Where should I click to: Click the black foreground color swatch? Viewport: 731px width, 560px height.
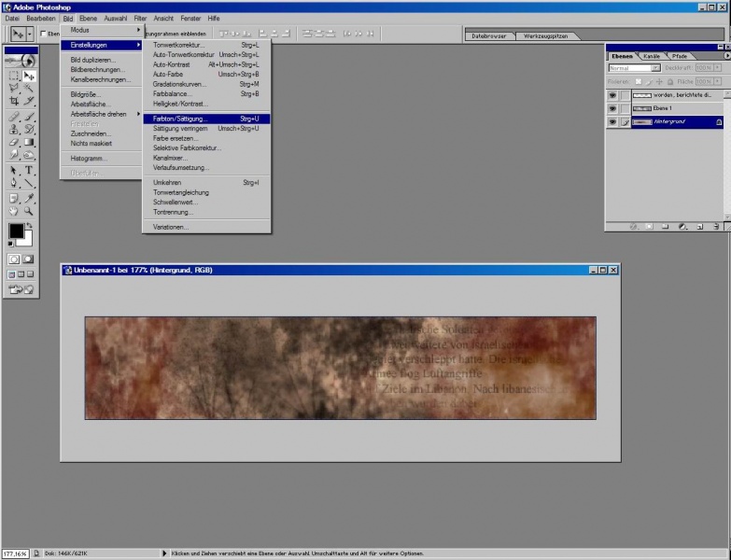16,231
